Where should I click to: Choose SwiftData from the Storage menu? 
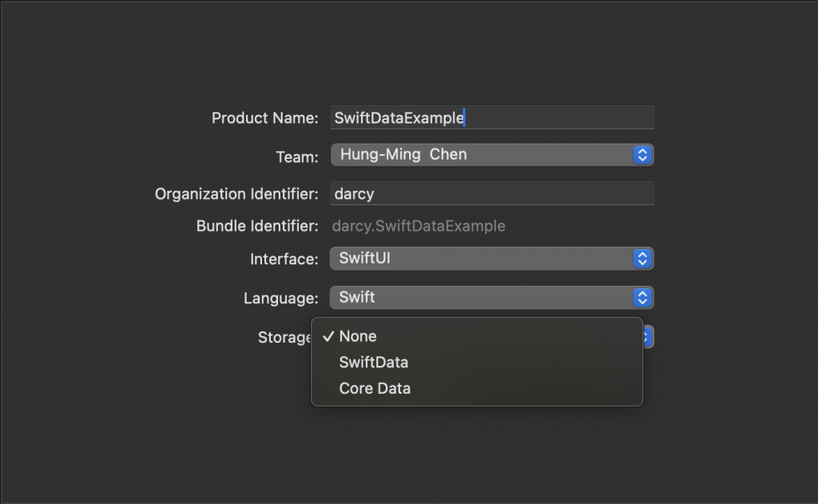click(373, 363)
